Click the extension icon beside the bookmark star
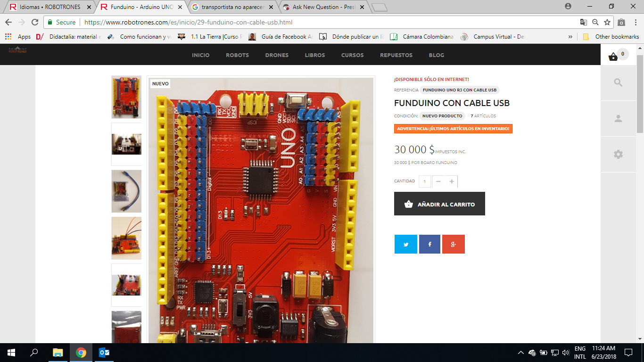This screenshot has width=644, height=362. pos(621,22)
